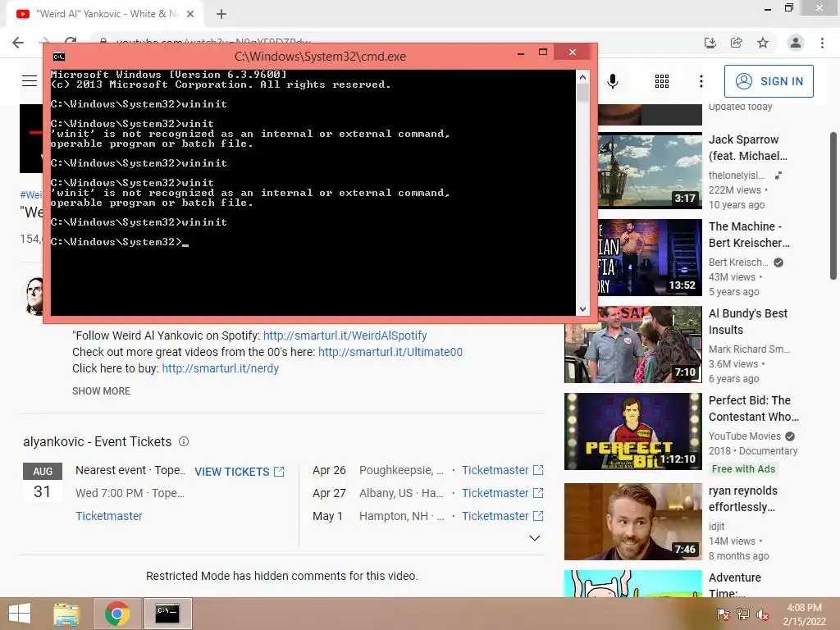This screenshot has height=630, width=840.
Task: Click the Chrome back arrow
Action: pos(18,43)
